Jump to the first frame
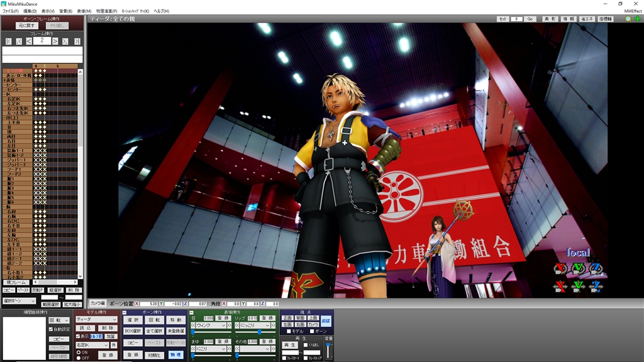The image size is (644, 362). pos(8,41)
